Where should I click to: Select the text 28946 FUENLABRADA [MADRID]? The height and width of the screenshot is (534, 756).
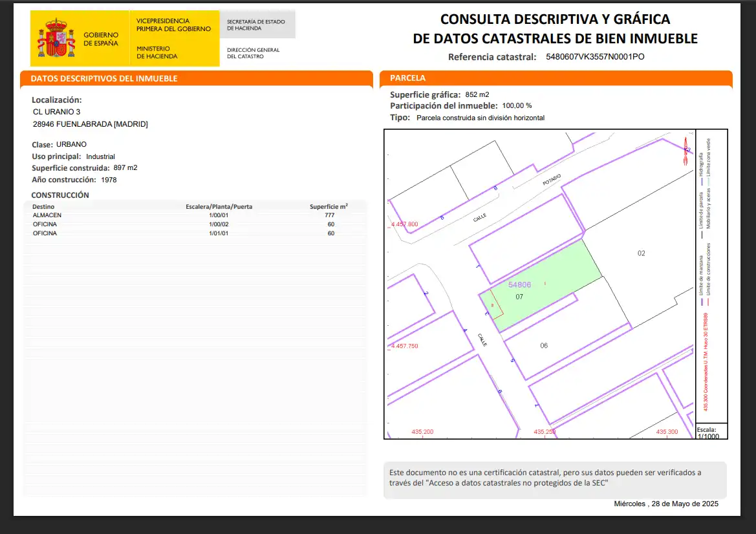[90, 124]
